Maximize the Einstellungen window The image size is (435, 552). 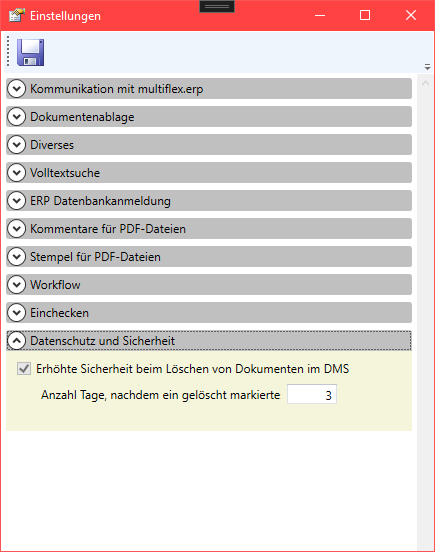point(365,15)
